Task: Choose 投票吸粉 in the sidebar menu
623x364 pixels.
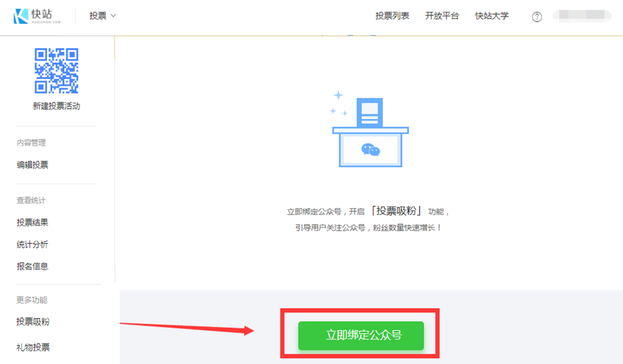Action: coord(33,322)
